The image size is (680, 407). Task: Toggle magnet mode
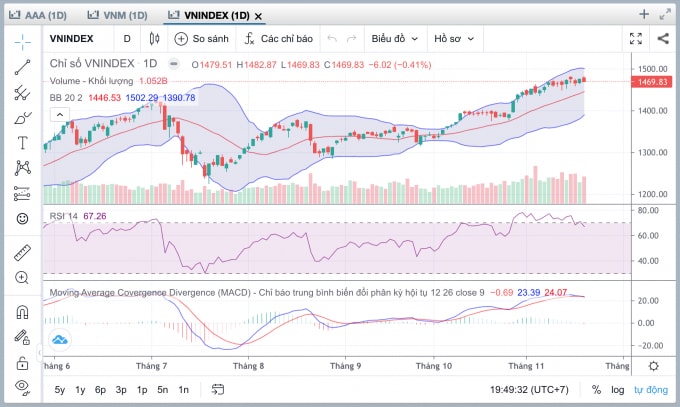click(x=23, y=312)
